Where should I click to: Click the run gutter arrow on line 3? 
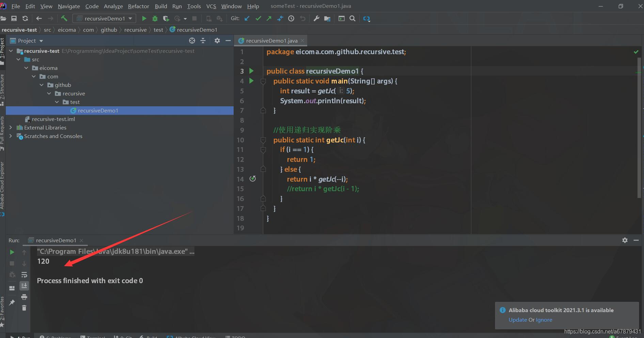251,71
